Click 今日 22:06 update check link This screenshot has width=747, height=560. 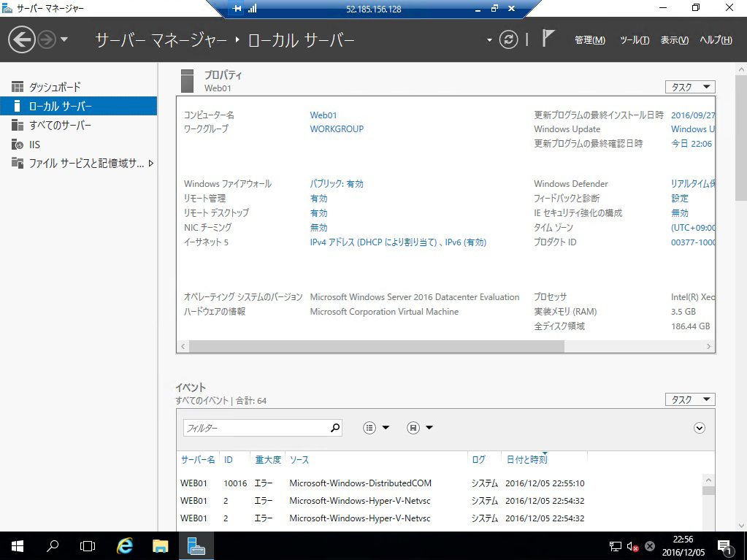[692, 143]
